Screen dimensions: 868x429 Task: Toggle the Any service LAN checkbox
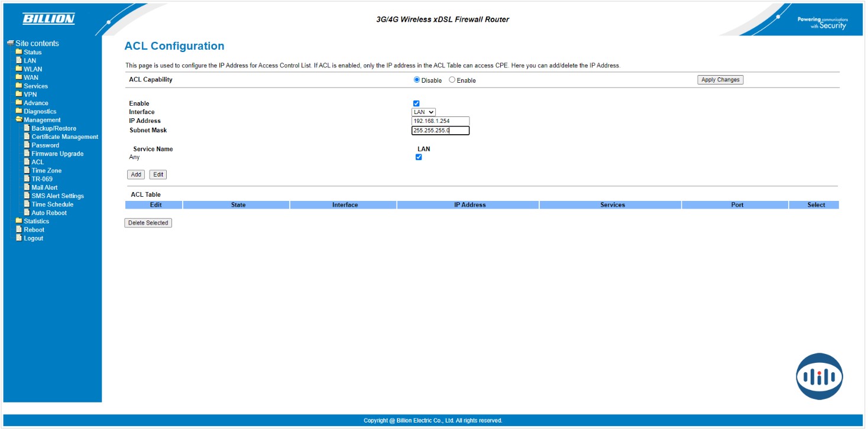coord(419,157)
